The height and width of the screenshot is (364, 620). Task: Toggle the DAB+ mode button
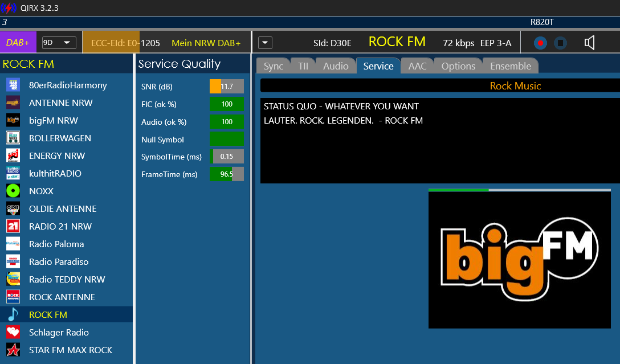[18, 43]
